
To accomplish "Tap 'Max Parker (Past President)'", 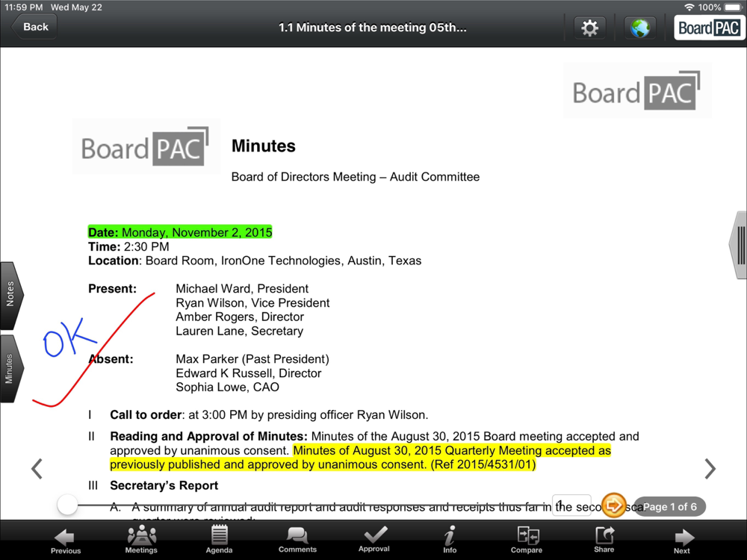I will point(252,359).
